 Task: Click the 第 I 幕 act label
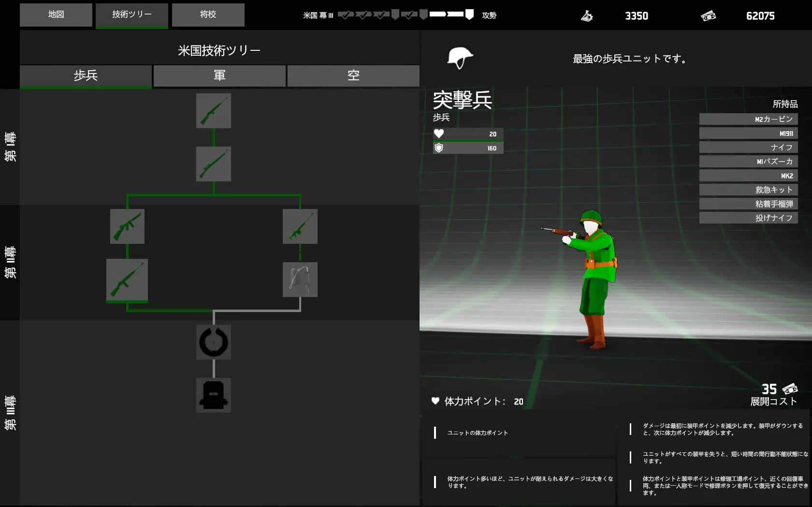[10, 147]
